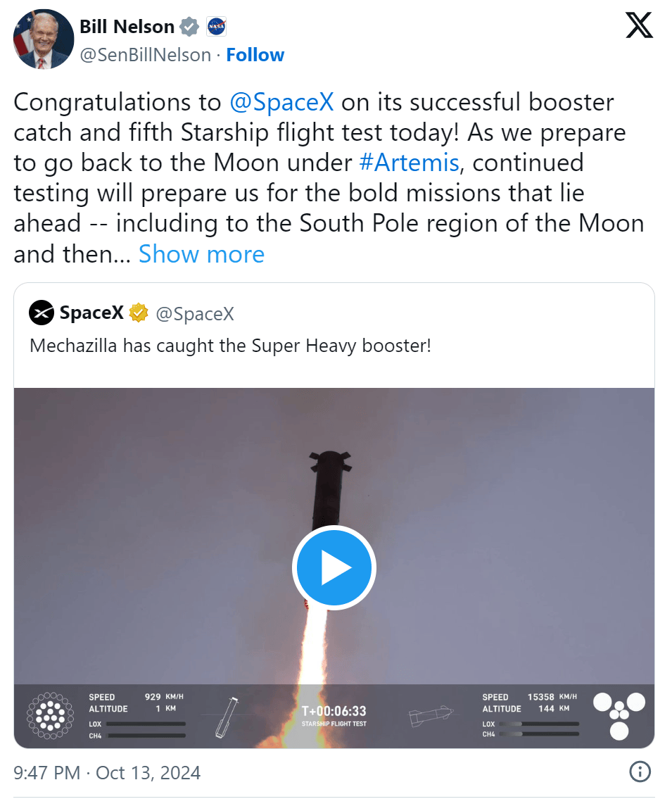Screen dimensions: 672x799
Task: Open the tweet info icon
Action: [639, 772]
